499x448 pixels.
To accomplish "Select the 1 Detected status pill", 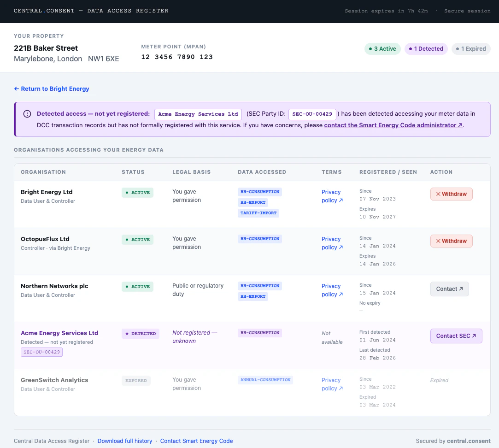I will pos(426,49).
